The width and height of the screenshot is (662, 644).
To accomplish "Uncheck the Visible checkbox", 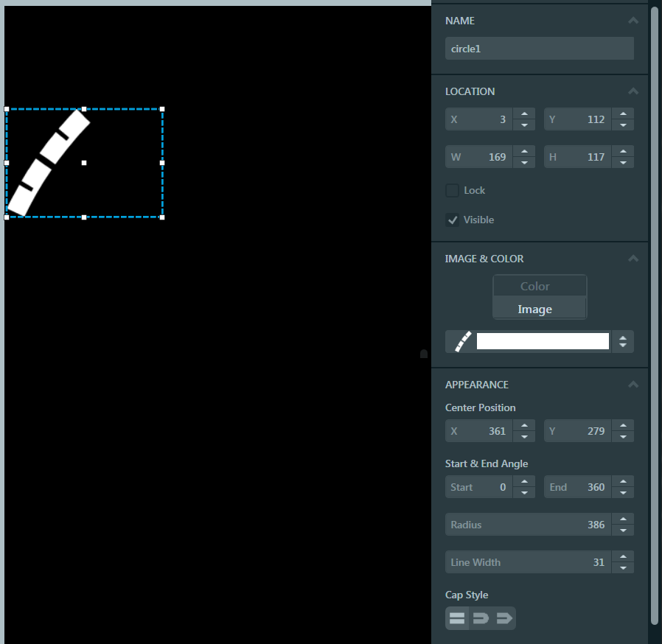I will pos(452,220).
